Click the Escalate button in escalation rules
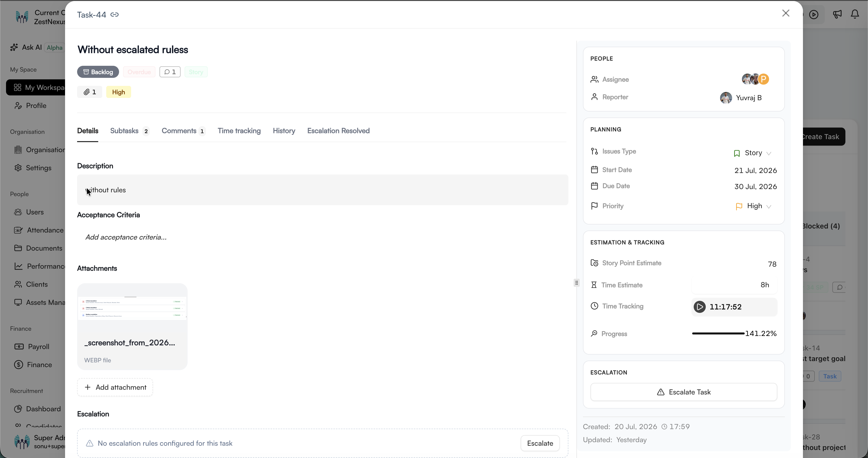Viewport: 868px width, 458px height. [x=540, y=443]
